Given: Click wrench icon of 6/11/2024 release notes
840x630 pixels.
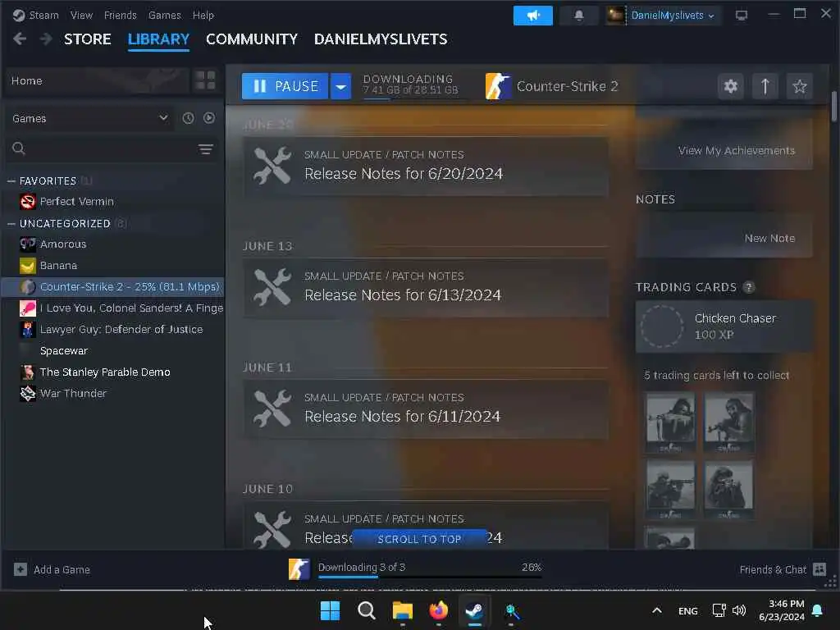Looking at the screenshot, I should point(272,409).
